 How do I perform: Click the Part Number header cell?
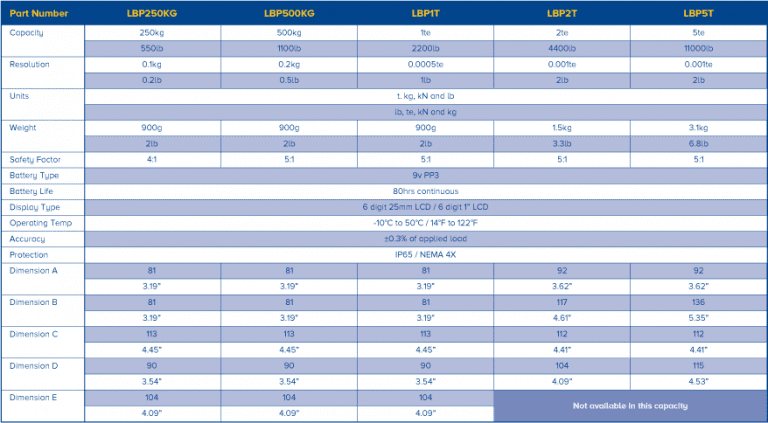coord(36,13)
